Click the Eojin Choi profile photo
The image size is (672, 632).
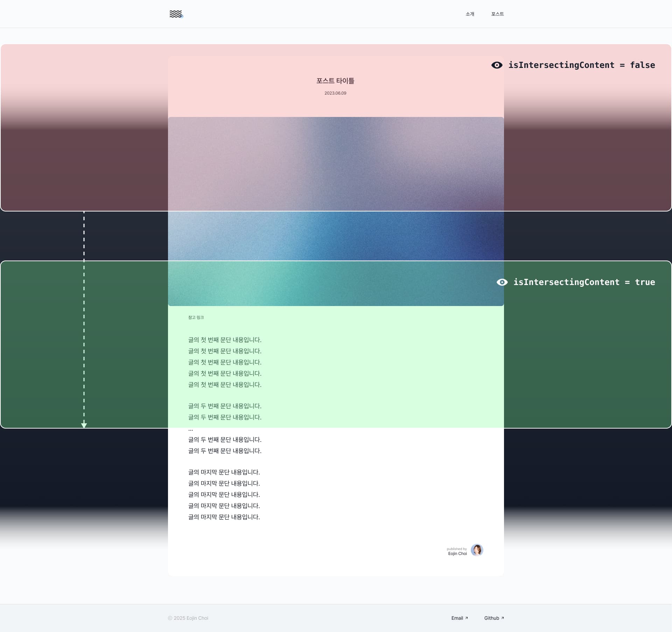477,550
